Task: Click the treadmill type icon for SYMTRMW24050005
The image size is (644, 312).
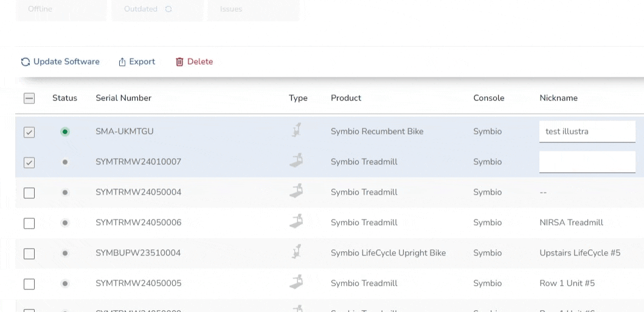Action: [296, 282]
